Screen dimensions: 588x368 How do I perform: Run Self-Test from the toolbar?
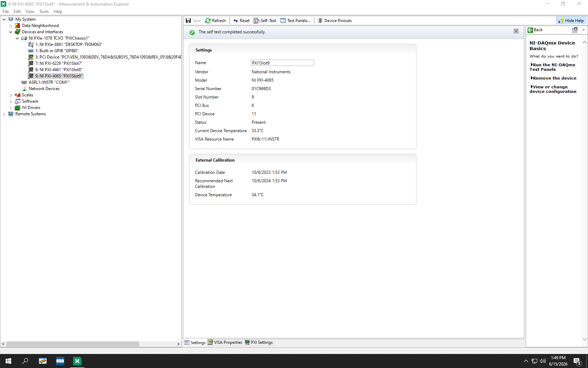265,21
